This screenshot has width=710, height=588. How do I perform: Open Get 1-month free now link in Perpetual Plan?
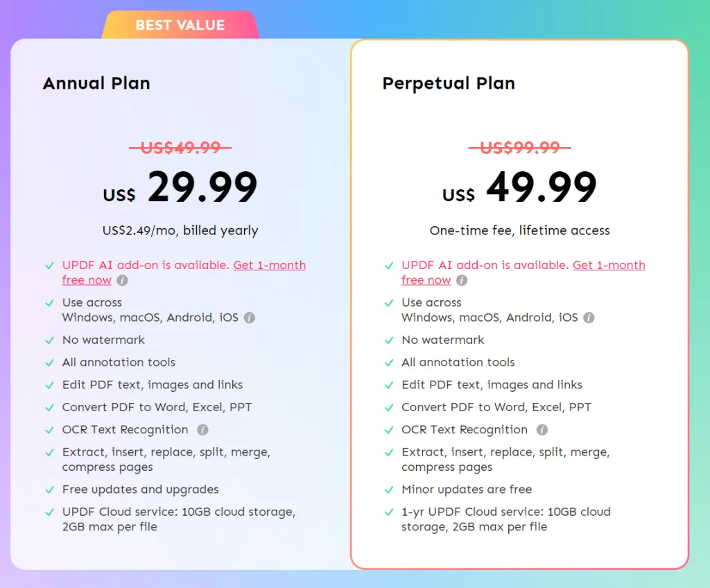pos(609,266)
